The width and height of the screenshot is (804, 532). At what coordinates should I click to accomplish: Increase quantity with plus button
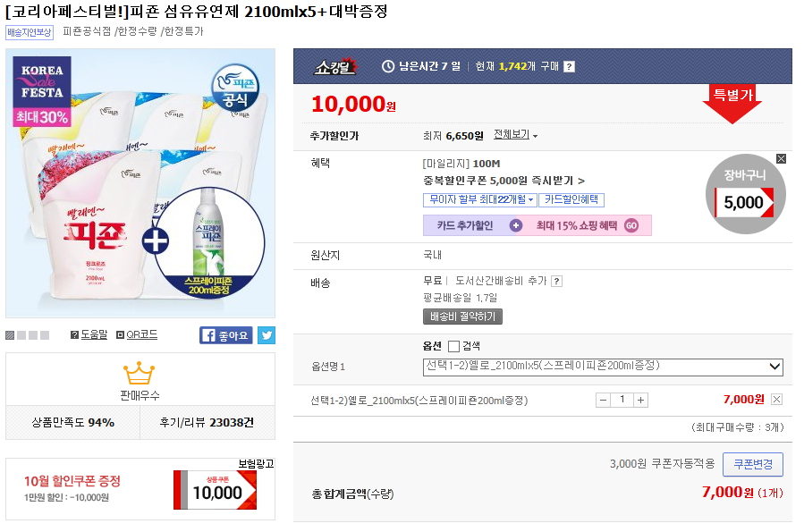pos(640,400)
